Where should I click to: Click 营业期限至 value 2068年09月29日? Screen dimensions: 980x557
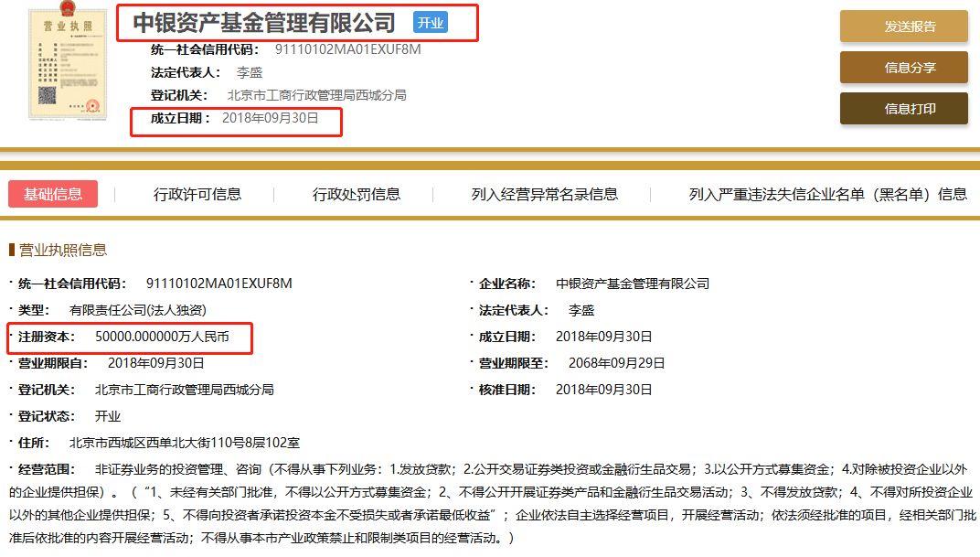click(x=616, y=363)
